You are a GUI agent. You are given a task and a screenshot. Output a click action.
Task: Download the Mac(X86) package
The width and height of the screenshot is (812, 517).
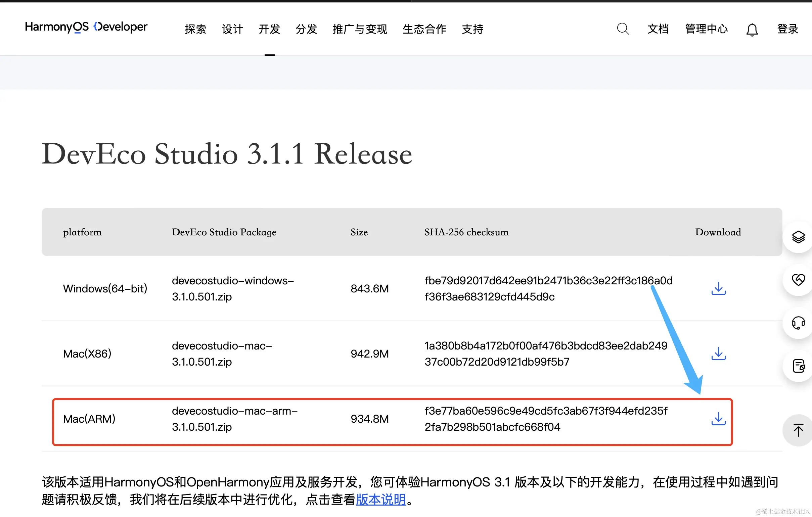(718, 354)
